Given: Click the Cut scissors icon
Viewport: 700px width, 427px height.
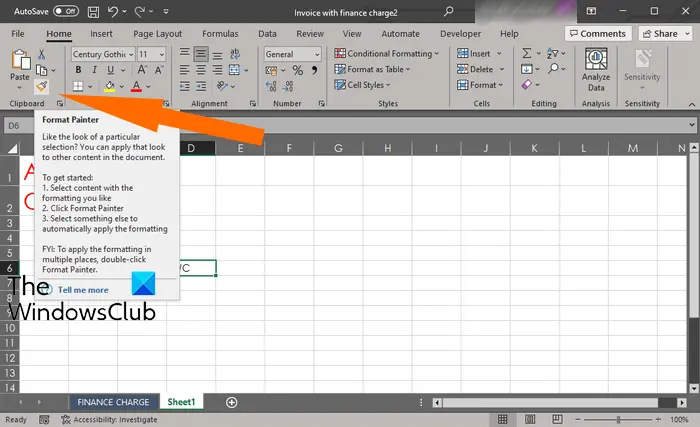Looking at the screenshot, I should click(42, 54).
